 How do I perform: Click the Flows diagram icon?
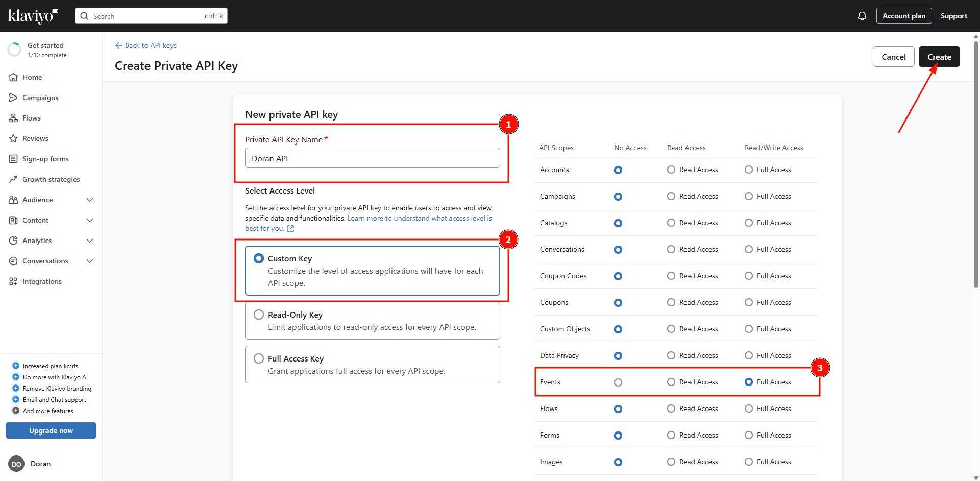[13, 118]
